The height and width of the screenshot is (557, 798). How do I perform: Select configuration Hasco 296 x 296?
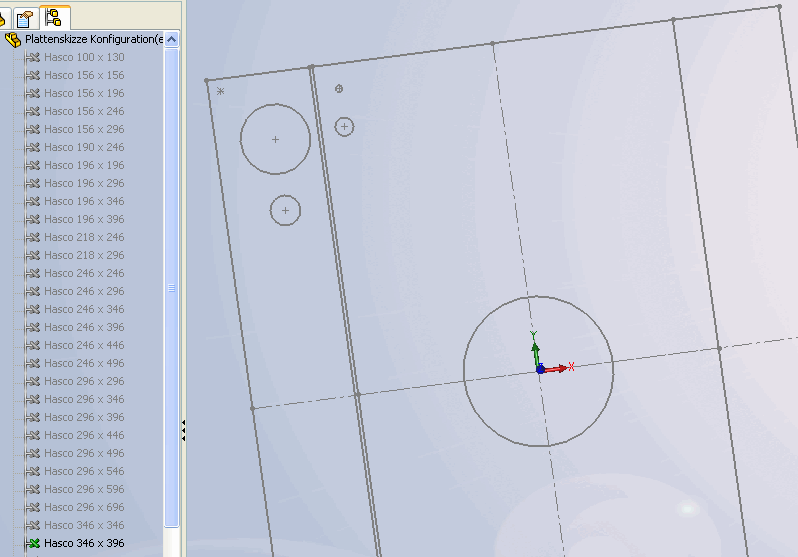tap(84, 381)
